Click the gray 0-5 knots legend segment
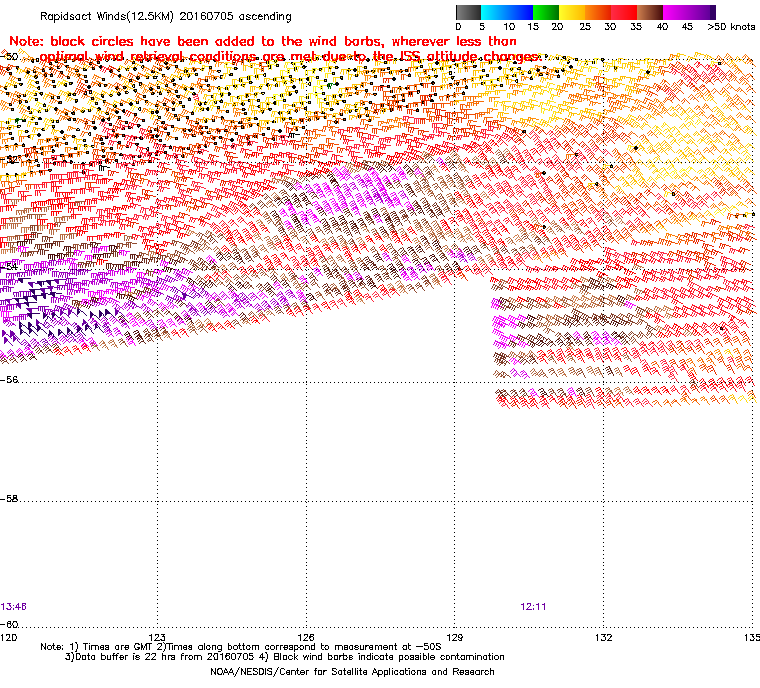760x688 pixels. tap(468, 12)
